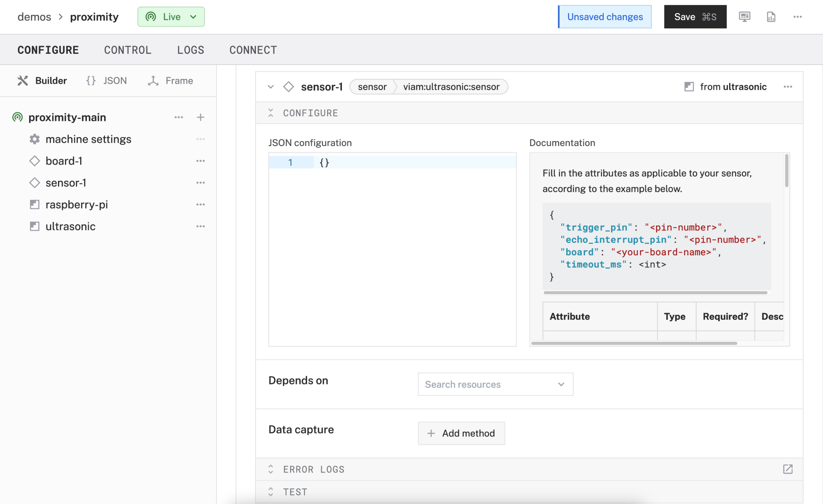This screenshot has width=823, height=504.
Task: Click the sensor-1 card title
Action: click(322, 87)
